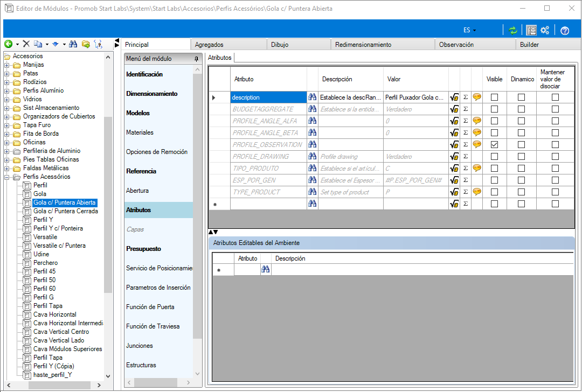Click the comment bubble in PROFILE_OBSERVATION row
This screenshot has height=392, width=582.
[477, 144]
